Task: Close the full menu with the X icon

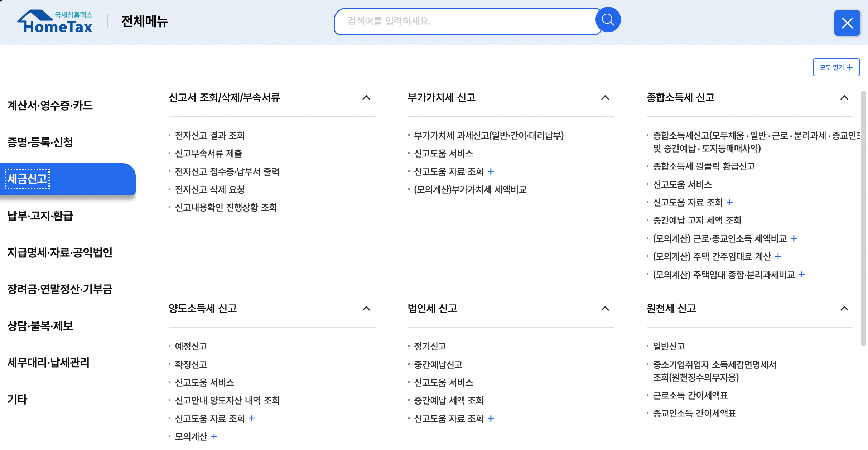Action: (847, 23)
